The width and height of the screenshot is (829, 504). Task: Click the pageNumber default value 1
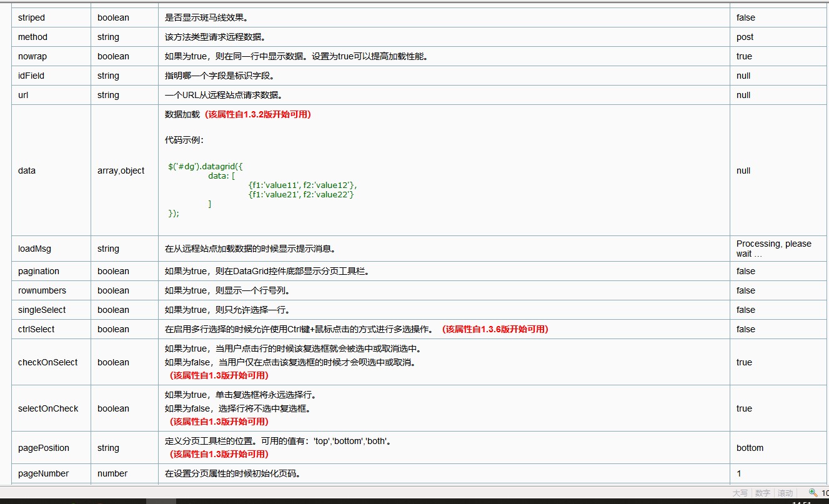739,473
